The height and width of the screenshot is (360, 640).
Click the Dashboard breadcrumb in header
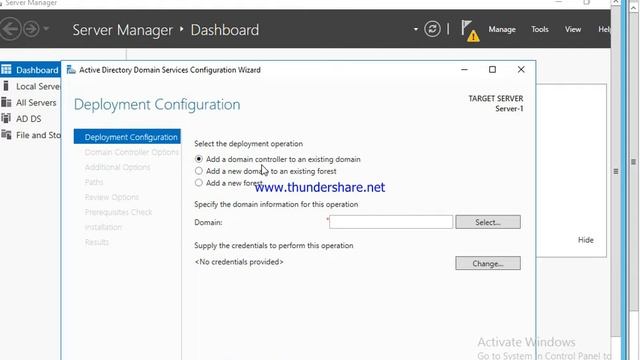point(225,30)
